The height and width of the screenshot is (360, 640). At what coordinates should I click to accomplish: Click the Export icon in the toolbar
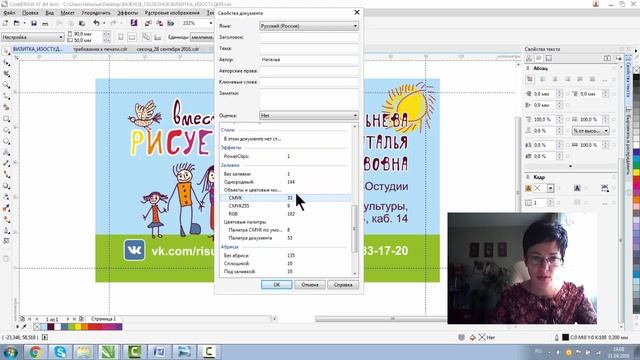(x=160, y=23)
